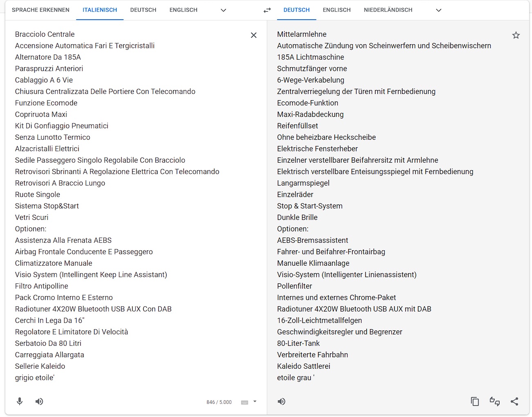Swap source and target languages
532x417 pixels.
point(267,10)
